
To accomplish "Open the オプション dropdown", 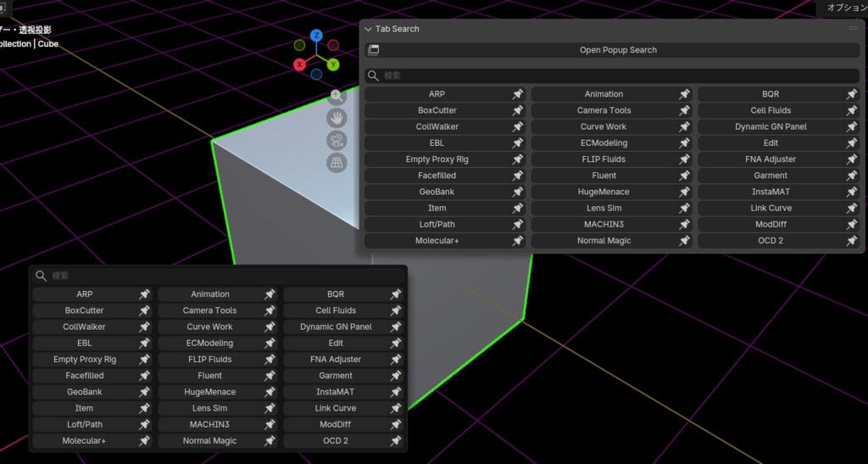I will point(842,8).
